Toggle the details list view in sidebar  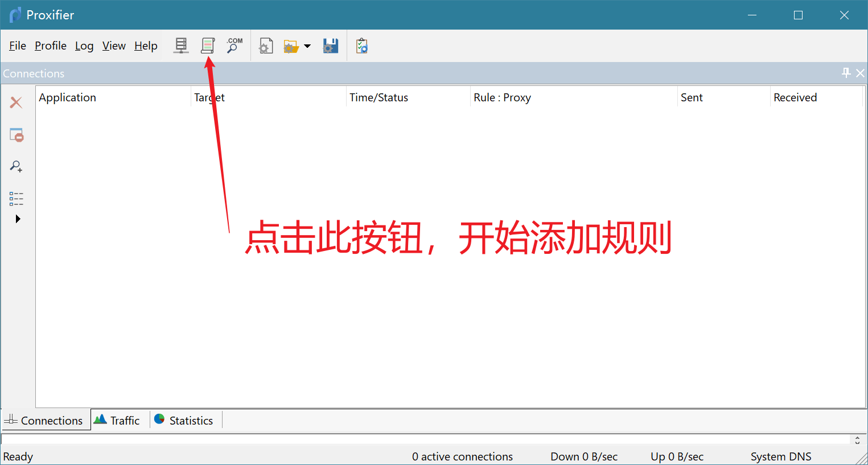[16, 198]
